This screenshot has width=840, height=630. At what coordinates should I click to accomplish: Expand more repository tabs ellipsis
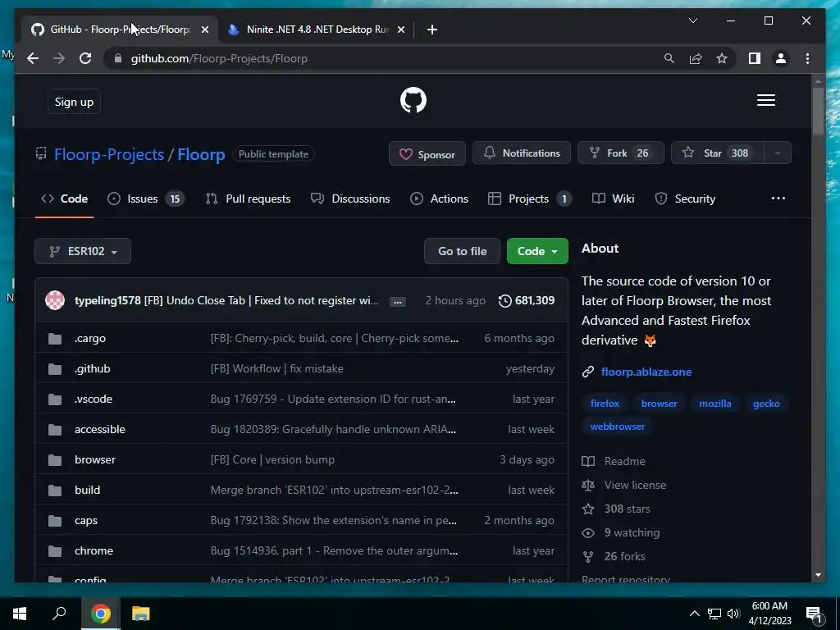click(x=778, y=199)
